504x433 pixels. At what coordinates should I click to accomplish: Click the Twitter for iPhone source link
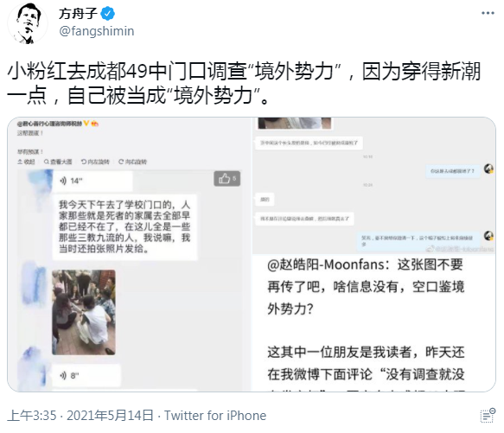point(215,416)
